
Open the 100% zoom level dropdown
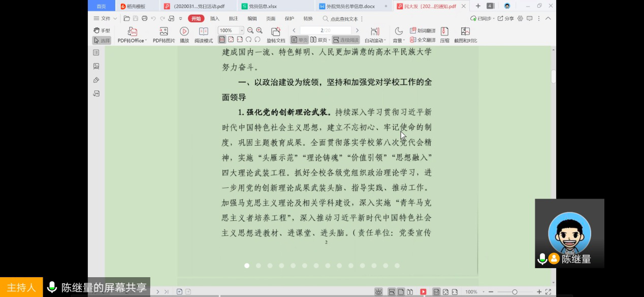click(x=242, y=30)
